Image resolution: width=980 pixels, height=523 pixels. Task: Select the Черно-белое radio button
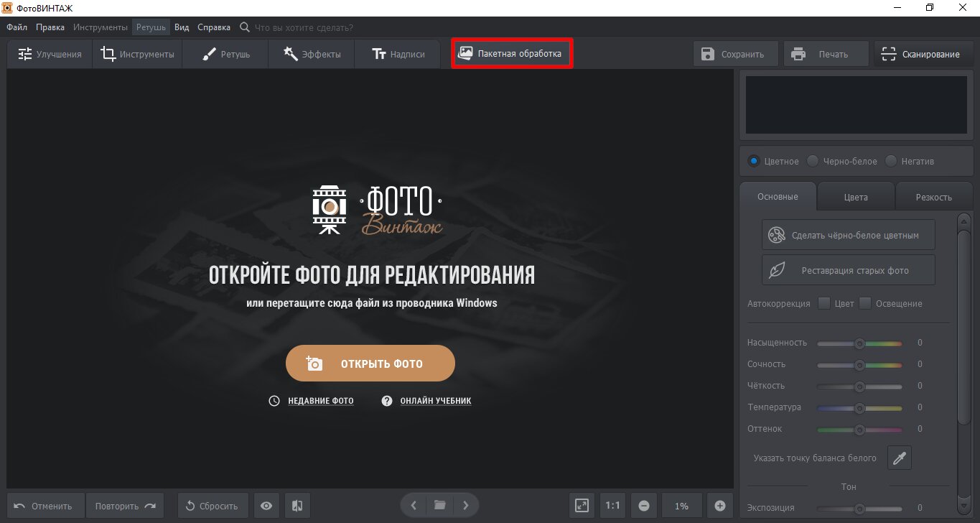812,162
